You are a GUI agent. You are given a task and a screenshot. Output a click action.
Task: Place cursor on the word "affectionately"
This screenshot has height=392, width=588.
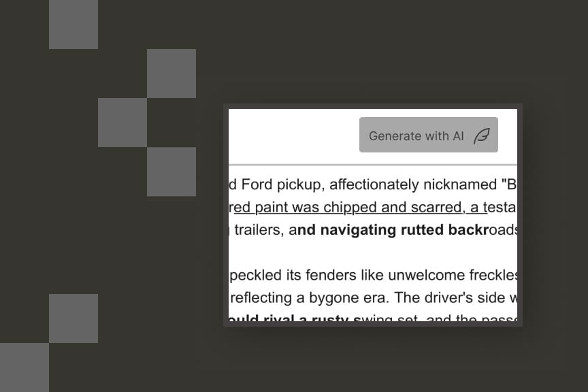coord(370,184)
